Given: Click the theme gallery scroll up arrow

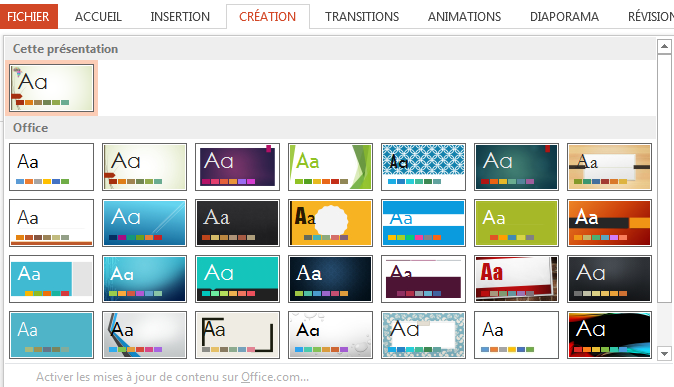Looking at the screenshot, I should (x=664, y=46).
